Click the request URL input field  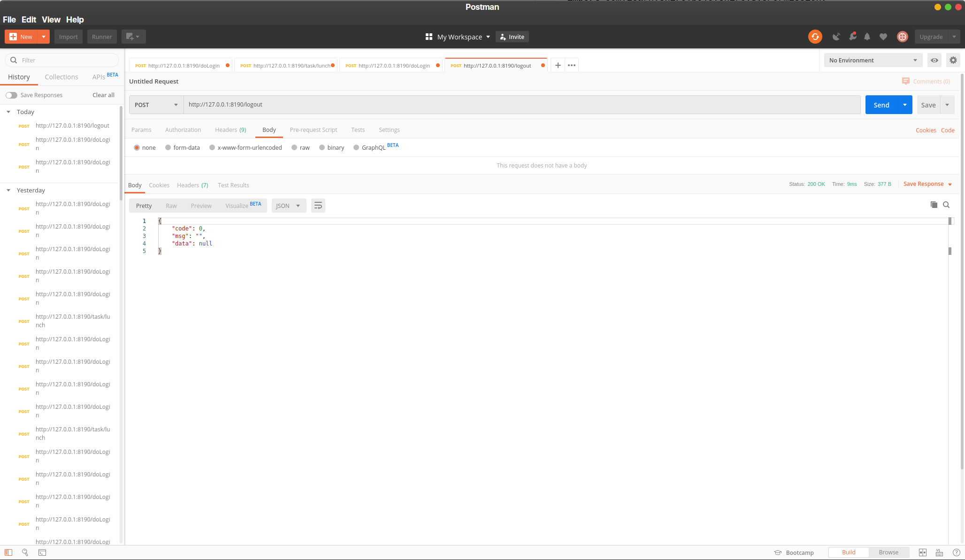[521, 105]
